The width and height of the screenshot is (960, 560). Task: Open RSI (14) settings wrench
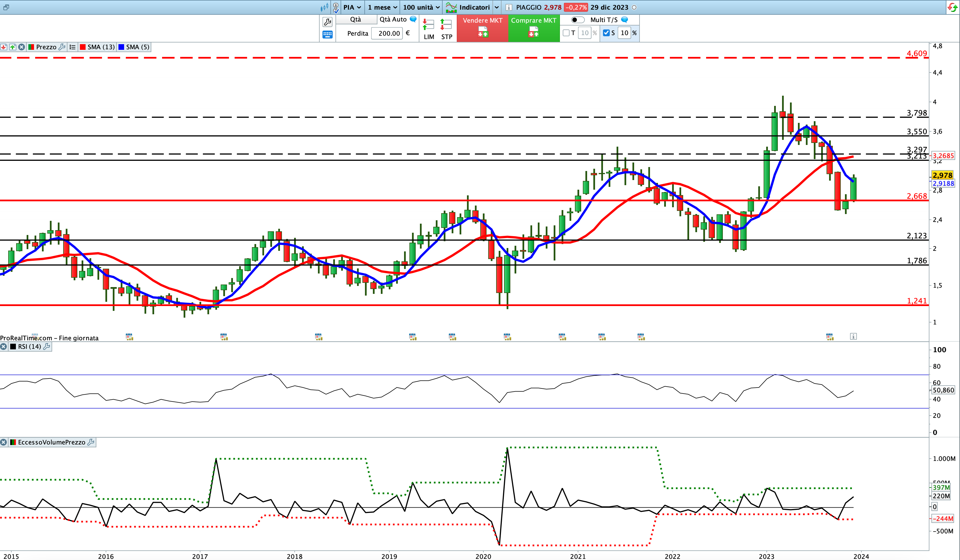coord(47,347)
